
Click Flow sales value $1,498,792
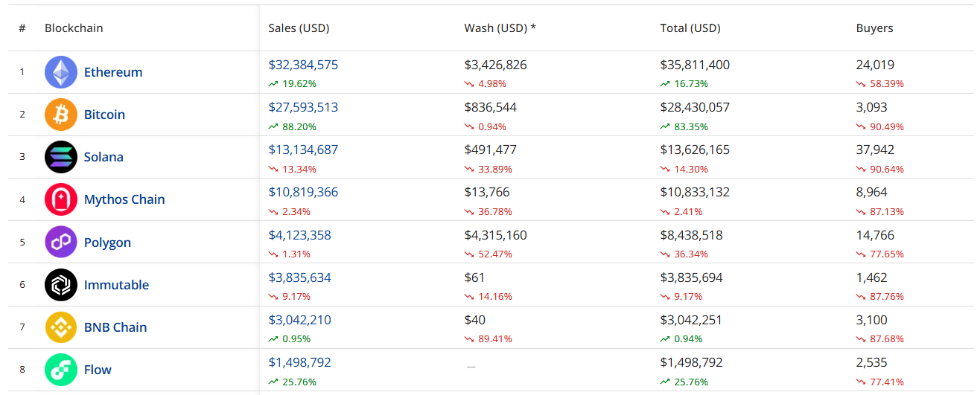299,362
